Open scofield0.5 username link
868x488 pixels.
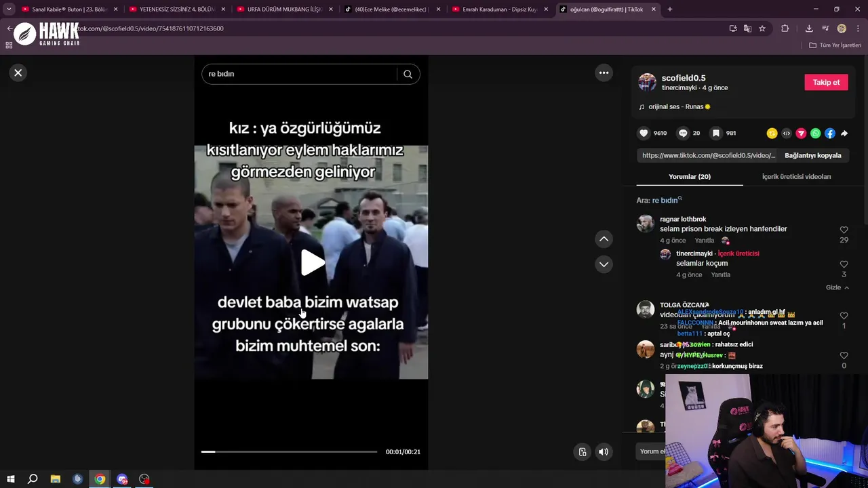(x=684, y=78)
